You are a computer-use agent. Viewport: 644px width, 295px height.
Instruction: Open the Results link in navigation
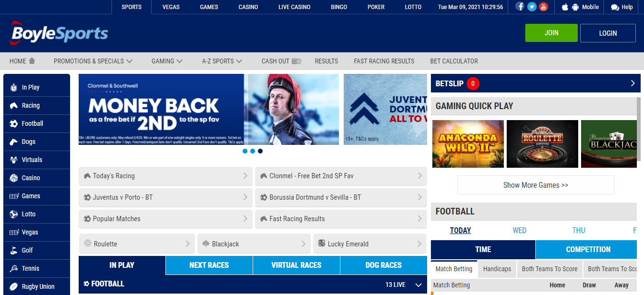pos(327,61)
